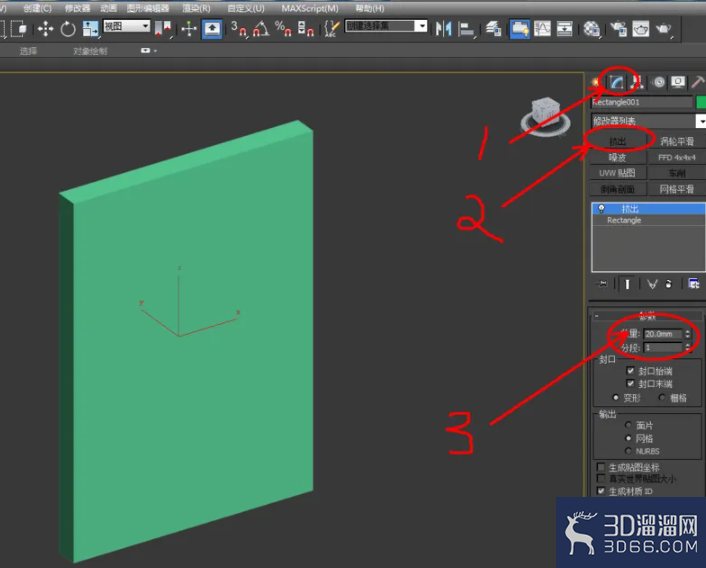The image size is (706, 568).
Task: Click Make Unique icon below stack
Action: 652,284
